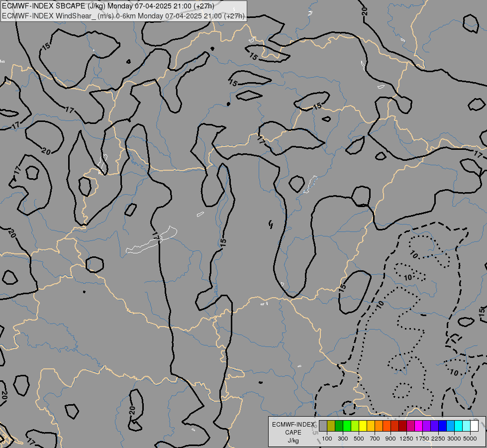Viewport: 487px width, 448px height.
Task: Click the '3000' legend tick label
Action: [x=454, y=439]
